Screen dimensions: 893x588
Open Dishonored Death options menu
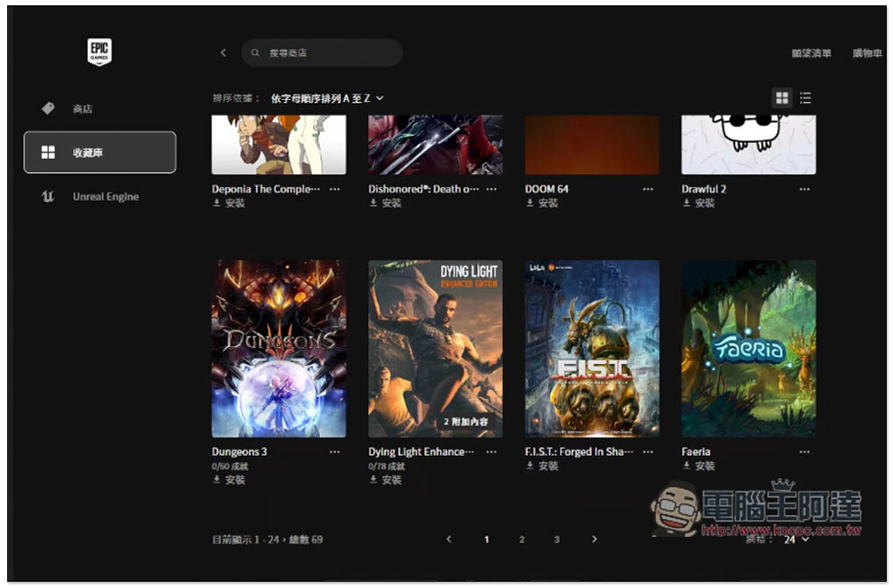[491, 189]
